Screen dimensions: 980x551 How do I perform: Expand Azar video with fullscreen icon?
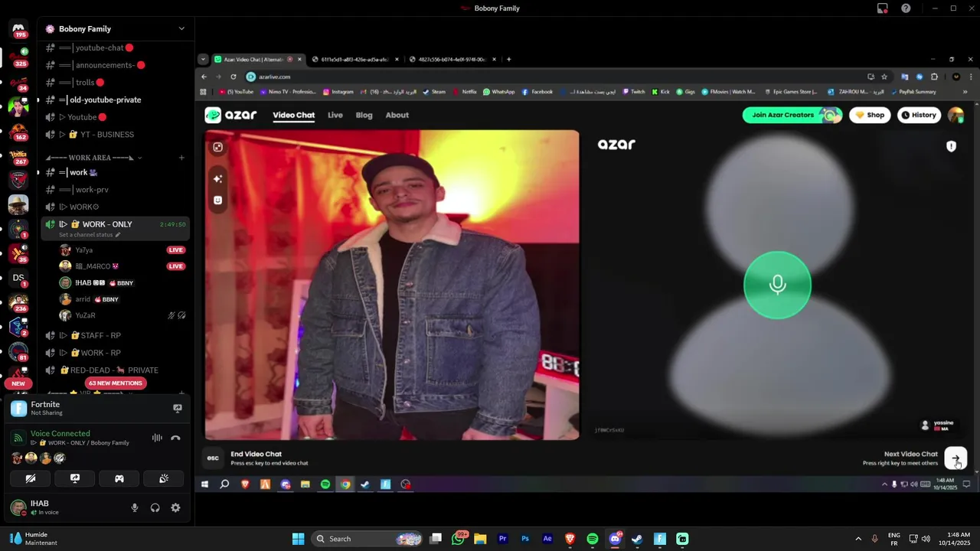(218, 147)
